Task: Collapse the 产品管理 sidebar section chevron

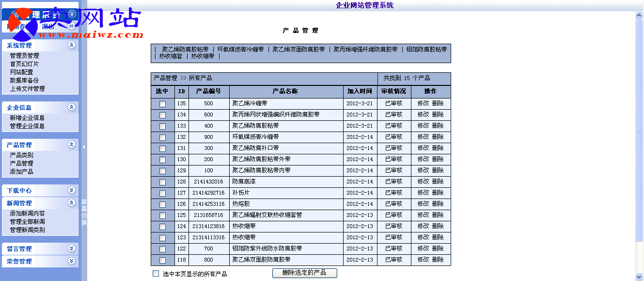Action: point(72,145)
